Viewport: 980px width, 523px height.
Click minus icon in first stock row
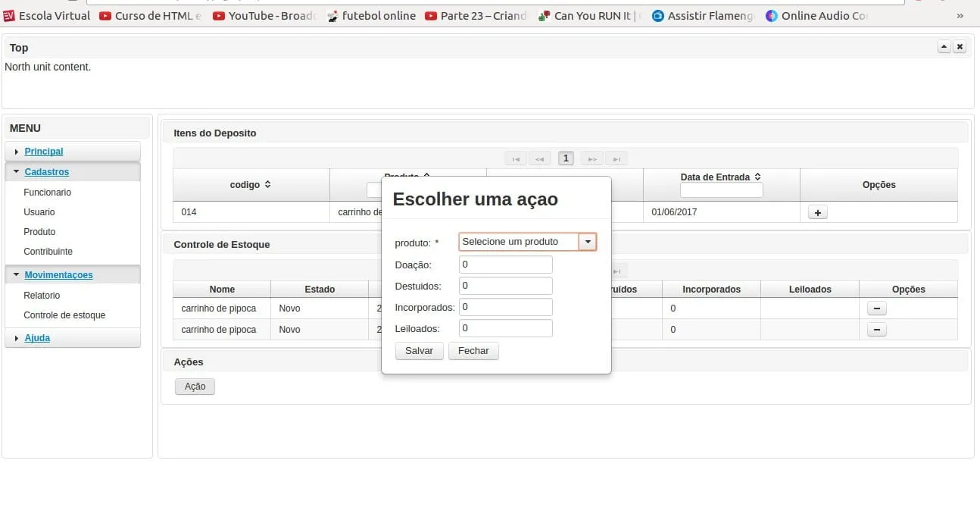[876, 308]
